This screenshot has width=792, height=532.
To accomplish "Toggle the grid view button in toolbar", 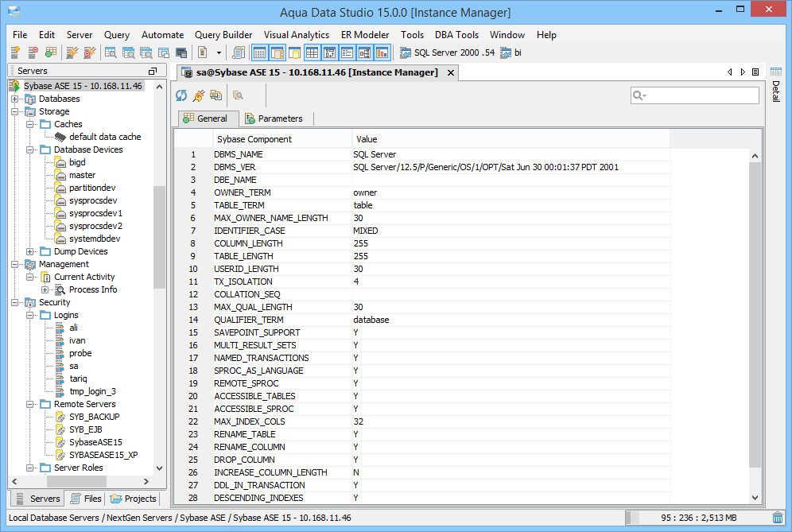I will [313, 52].
